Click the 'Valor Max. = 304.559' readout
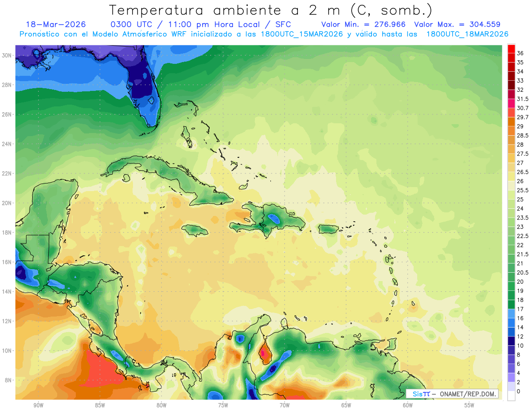The width and height of the screenshot is (532, 411). click(457, 24)
